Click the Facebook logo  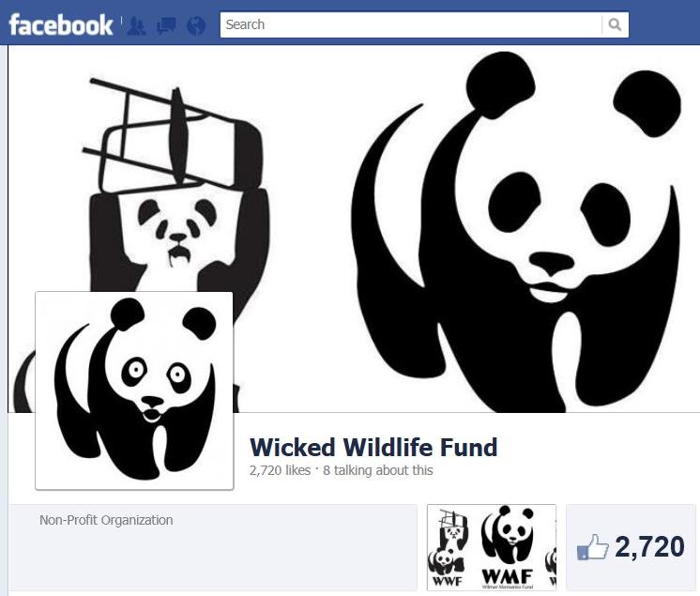pyautogui.click(x=61, y=24)
